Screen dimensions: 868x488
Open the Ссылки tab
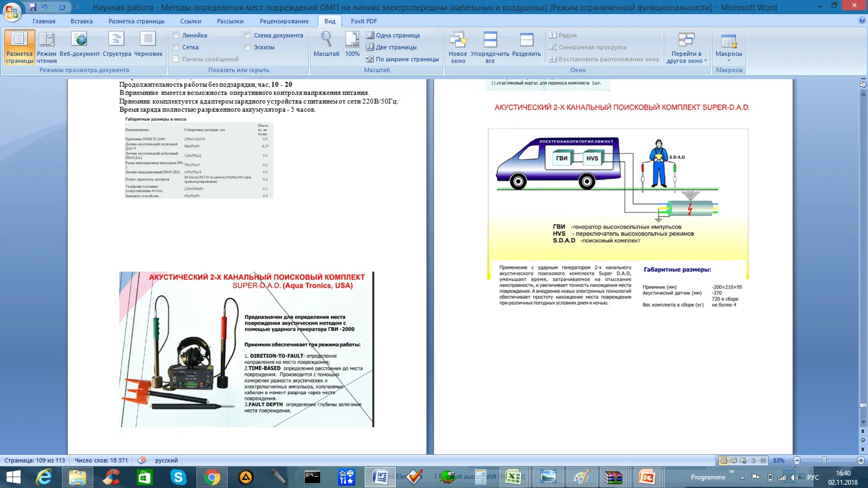click(191, 21)
